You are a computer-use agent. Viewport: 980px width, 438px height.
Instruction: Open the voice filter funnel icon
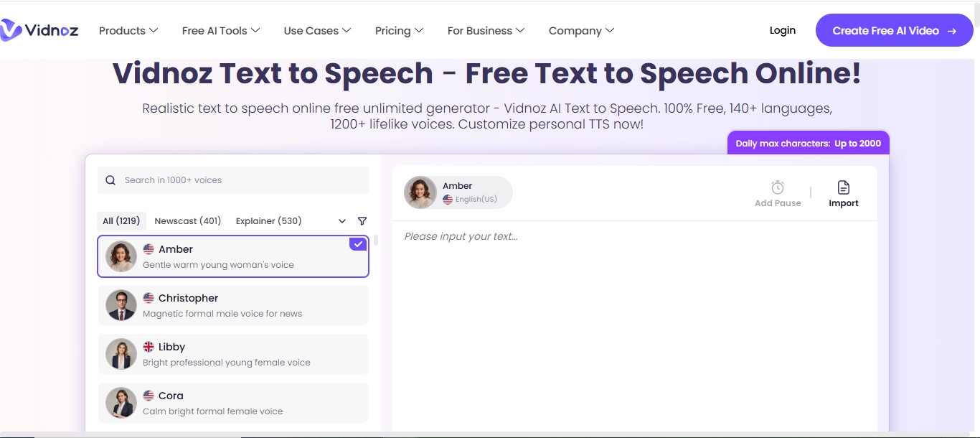pos(362,221)
